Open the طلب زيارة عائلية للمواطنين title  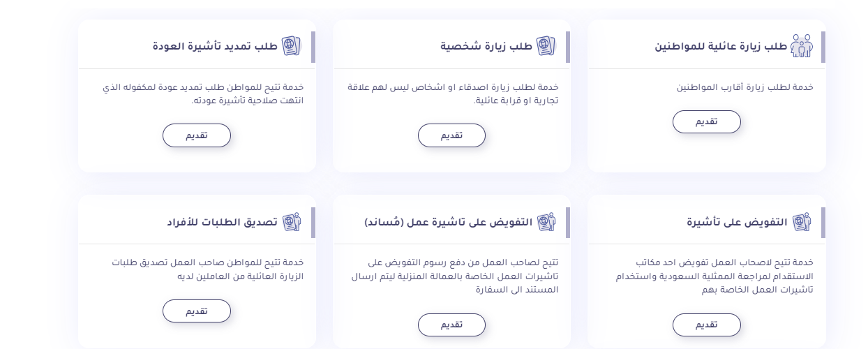(721, 47)
